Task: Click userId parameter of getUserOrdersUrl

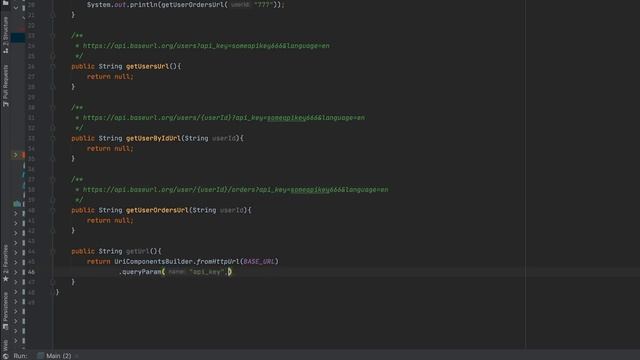Action: tap(231, 210)
